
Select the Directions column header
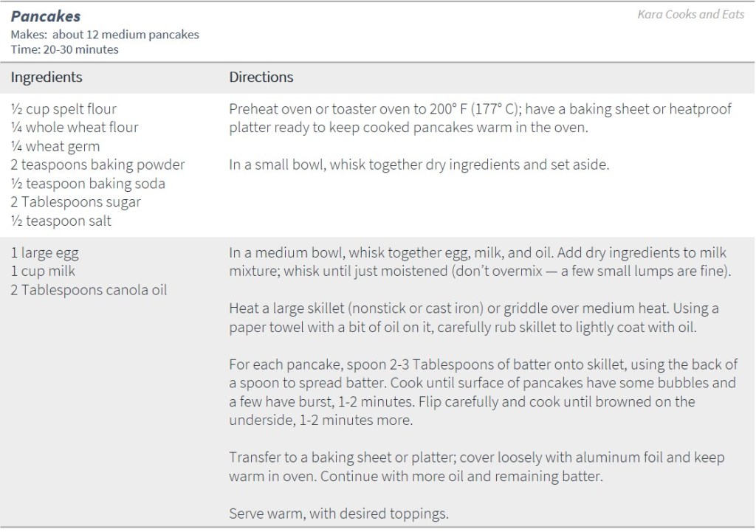[x=261, y=77]
